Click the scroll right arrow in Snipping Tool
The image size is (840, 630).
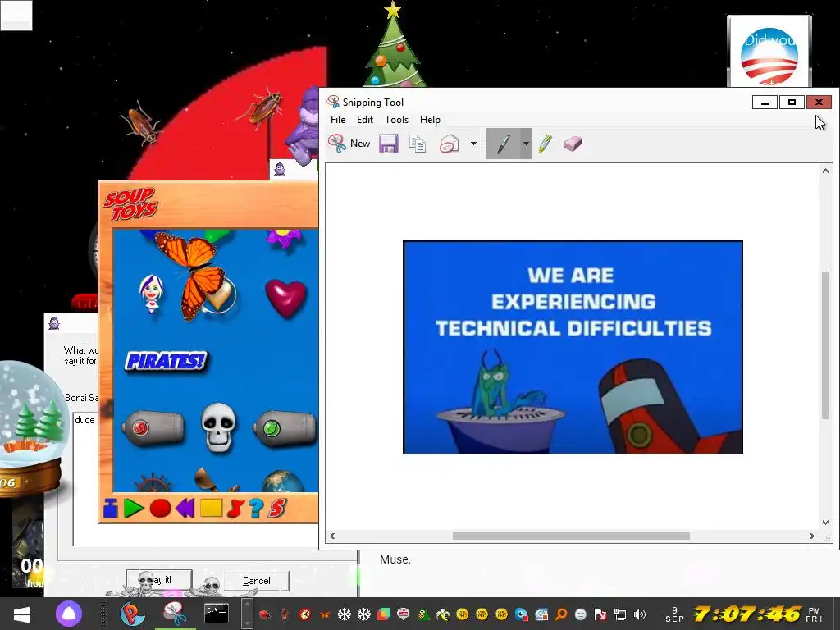click(812, 536)
